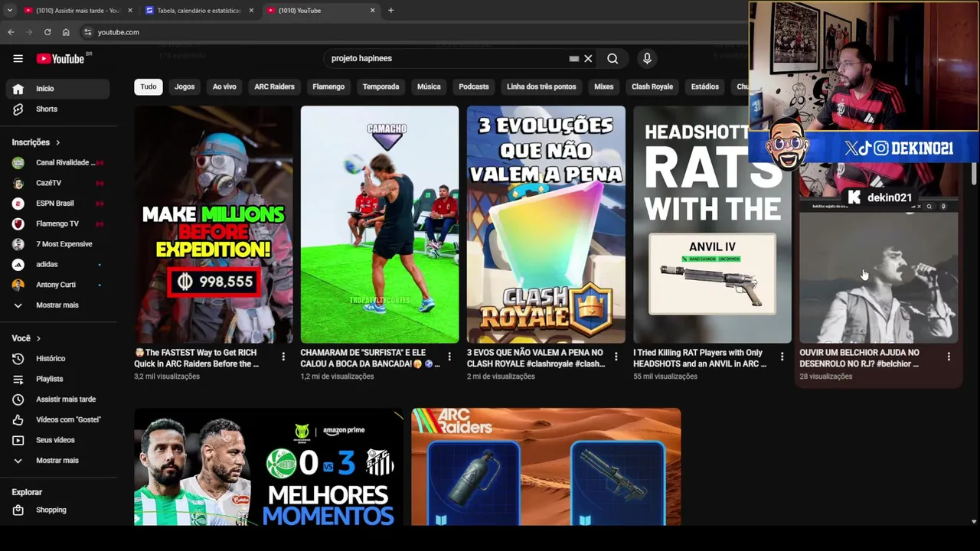Select the Ao vivo filter chip
Screen dimensions: 980x551
tap(224, 86)
